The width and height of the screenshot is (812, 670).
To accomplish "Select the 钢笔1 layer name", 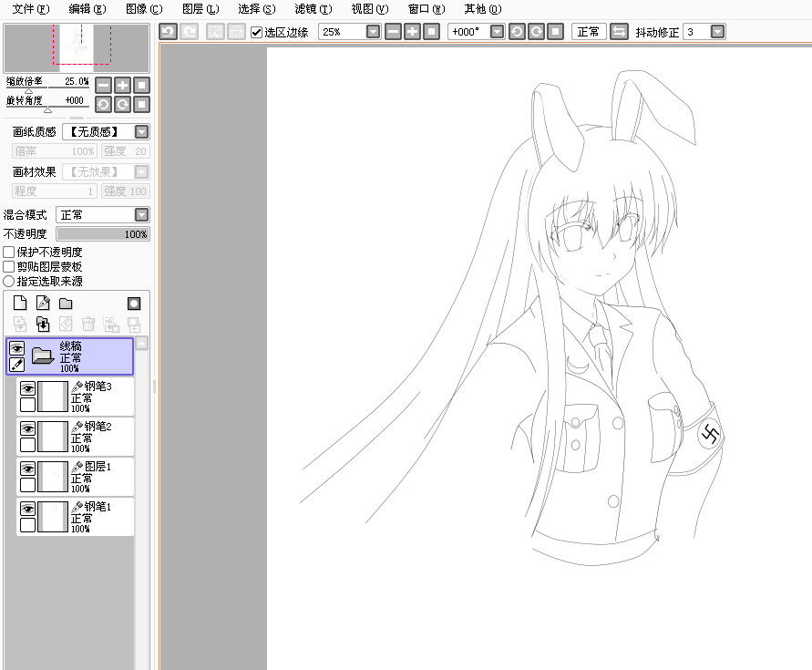I will click(98, 506).
